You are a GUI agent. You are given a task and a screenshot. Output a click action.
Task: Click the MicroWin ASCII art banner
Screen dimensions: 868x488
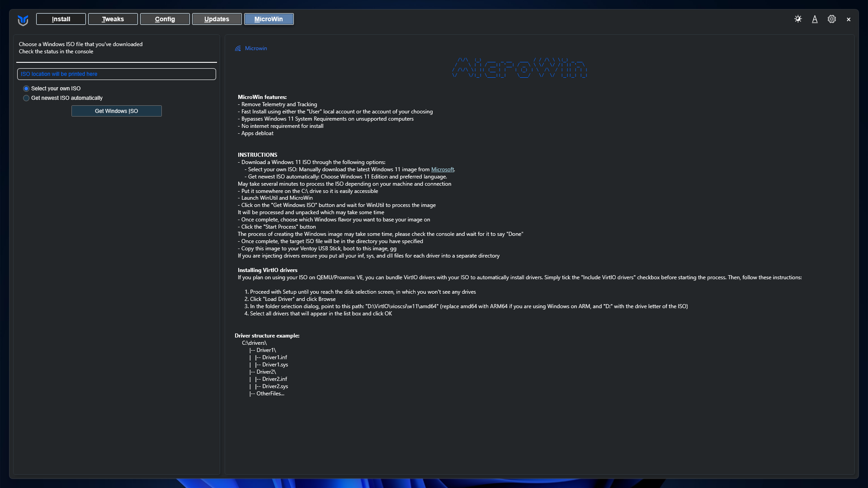pyautogui.click(x=519, y=68)
